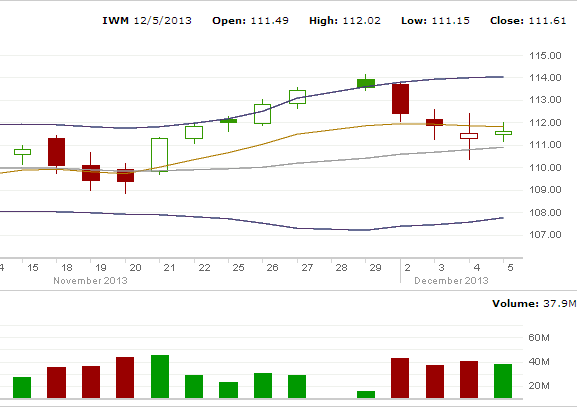Click the November 25 green volume bar

click(x=228, y=390)
